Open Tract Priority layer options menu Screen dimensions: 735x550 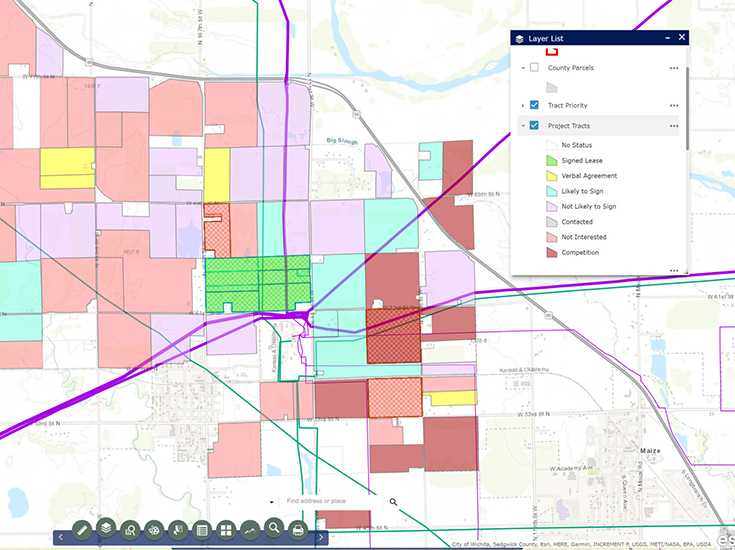[674, 105]
